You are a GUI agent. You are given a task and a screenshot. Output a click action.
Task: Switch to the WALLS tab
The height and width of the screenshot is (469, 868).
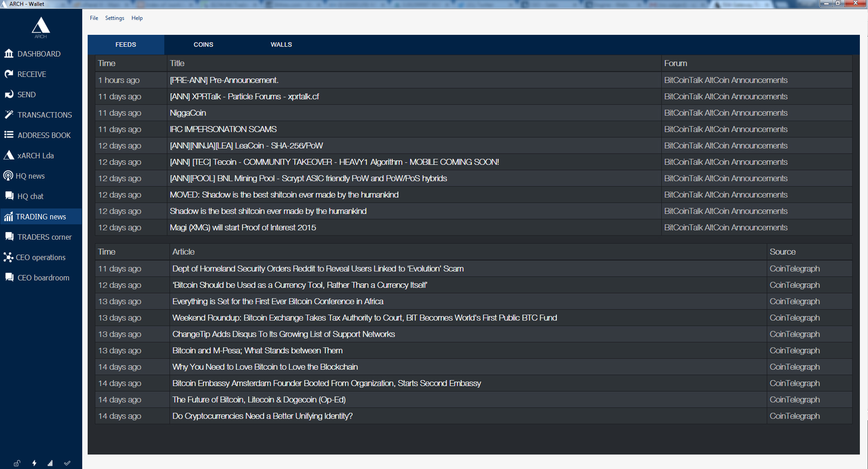coord(281,45)
